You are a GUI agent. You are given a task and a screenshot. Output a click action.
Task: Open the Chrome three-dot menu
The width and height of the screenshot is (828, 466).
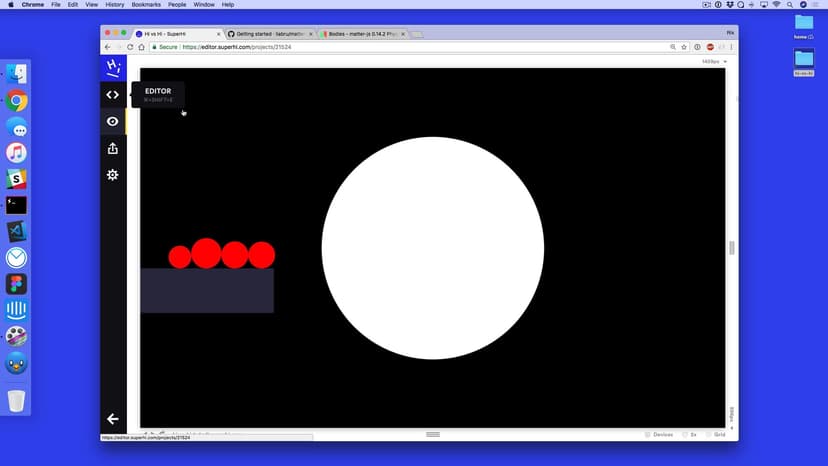click(x=731, y=47)
